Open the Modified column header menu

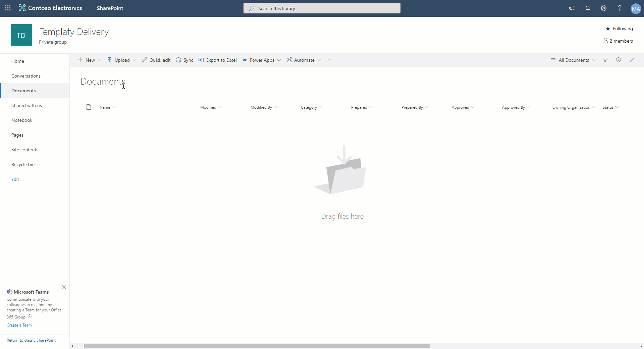(x=211, y=107)
